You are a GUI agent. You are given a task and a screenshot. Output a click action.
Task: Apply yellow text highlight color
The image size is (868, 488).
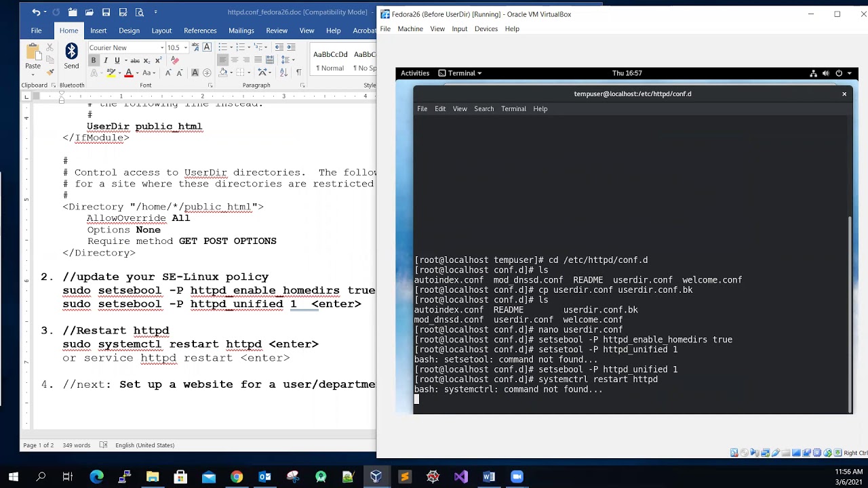click(111, 73)
